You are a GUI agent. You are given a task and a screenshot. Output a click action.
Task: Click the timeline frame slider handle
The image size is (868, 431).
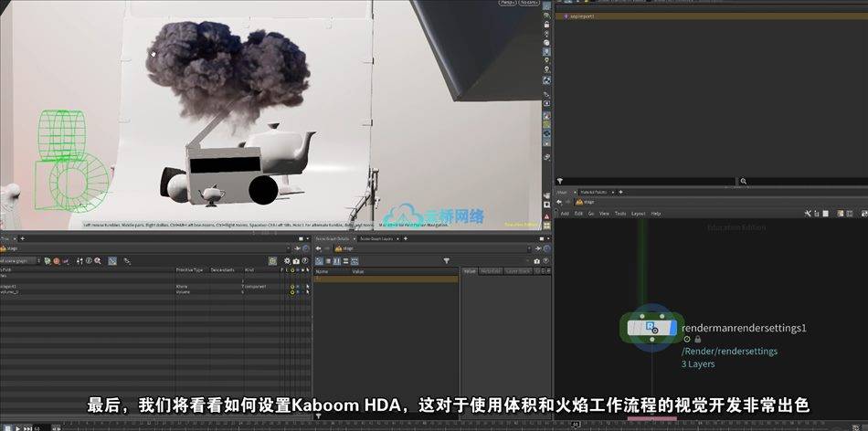pyautogui.click(x=576, y=425)
